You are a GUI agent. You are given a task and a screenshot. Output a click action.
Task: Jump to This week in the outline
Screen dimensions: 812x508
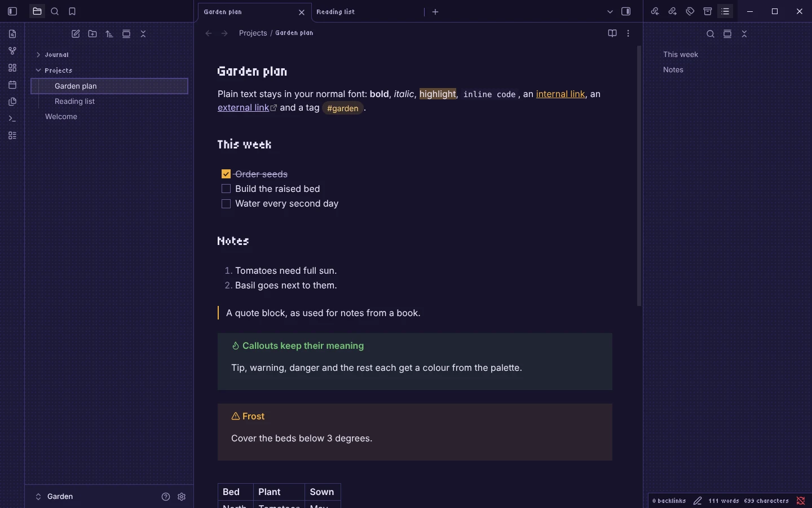click(x=681, y=55)
